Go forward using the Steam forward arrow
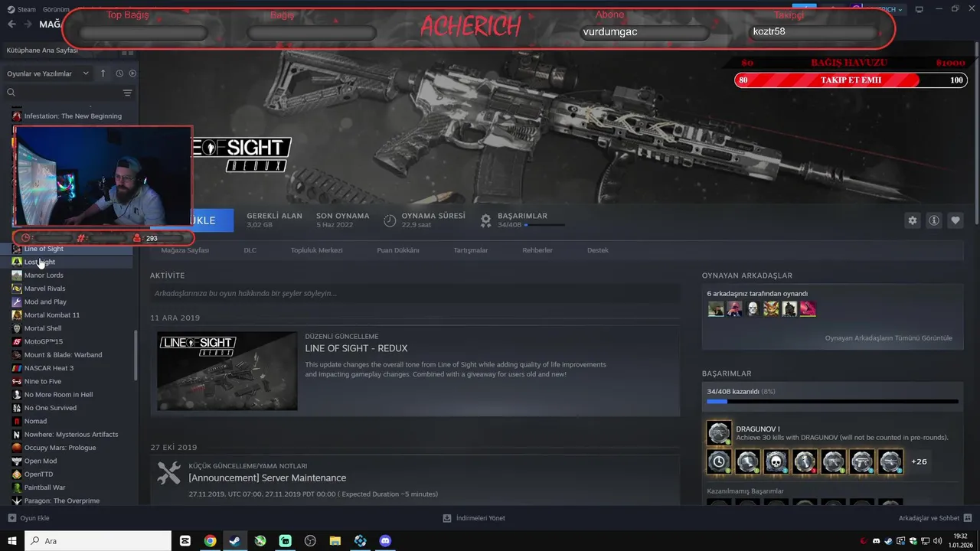 (28, 24)
